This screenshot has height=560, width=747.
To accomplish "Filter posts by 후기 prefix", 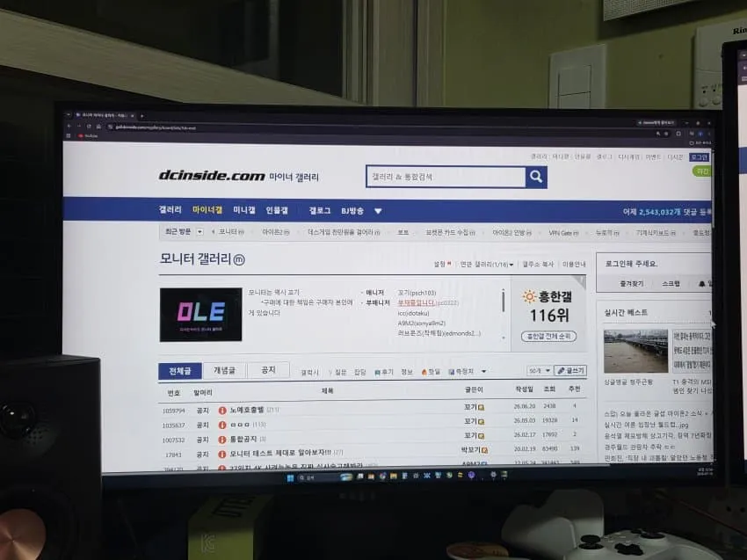I will (384, 372).
